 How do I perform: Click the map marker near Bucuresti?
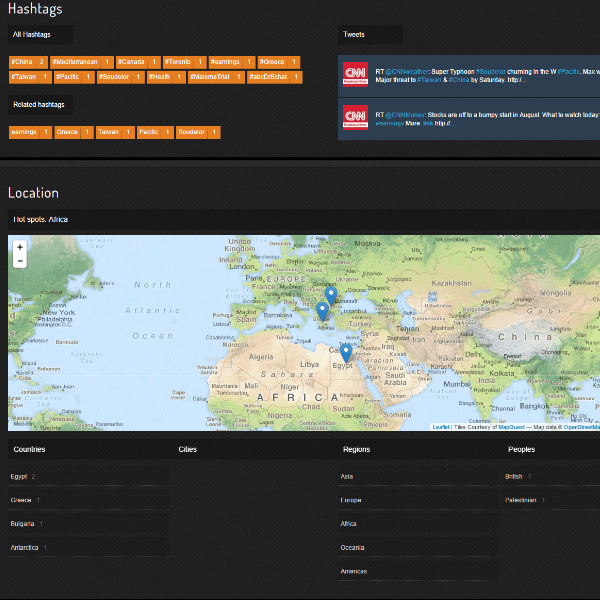tap(331, 296)
